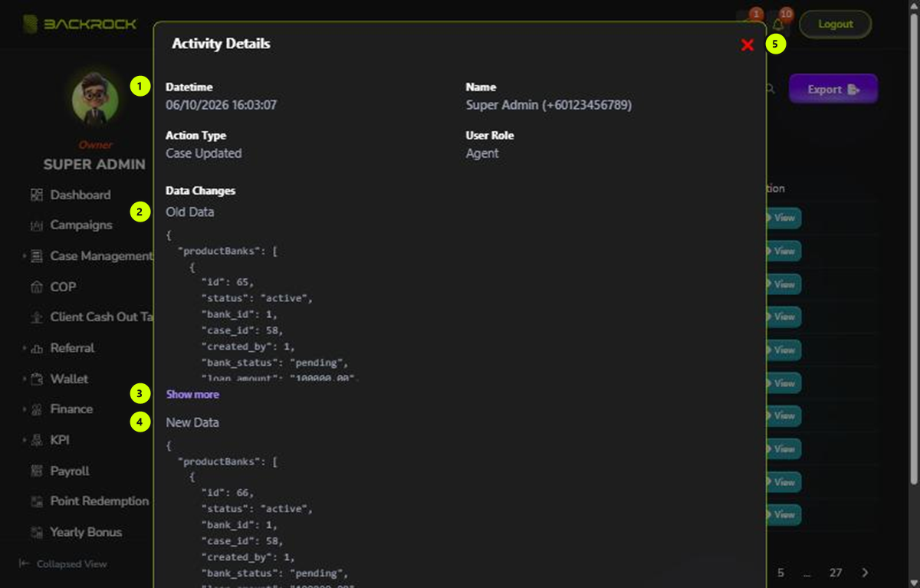Image resolution: width=920 pixels, height=588 pixels.
Task: Click the browser page vertical scrollbar
Action: click(913, 249)
